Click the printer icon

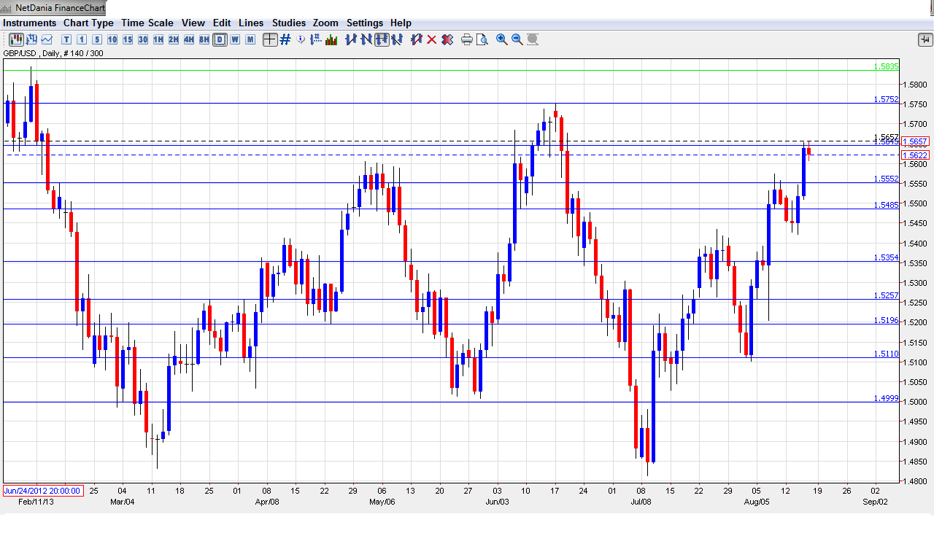(x=467, y=39)
